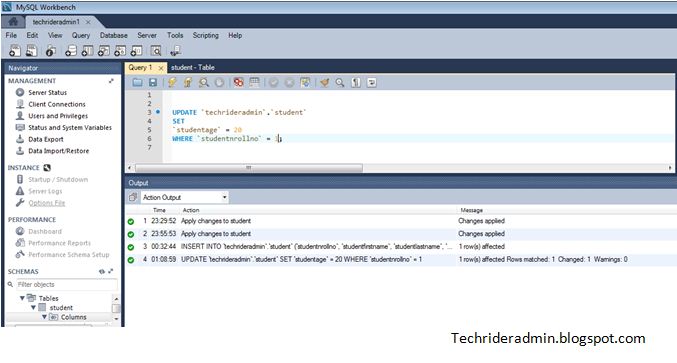Open Data Export
677x363 pixels.
pyautogui.click(x=46, y=139)
